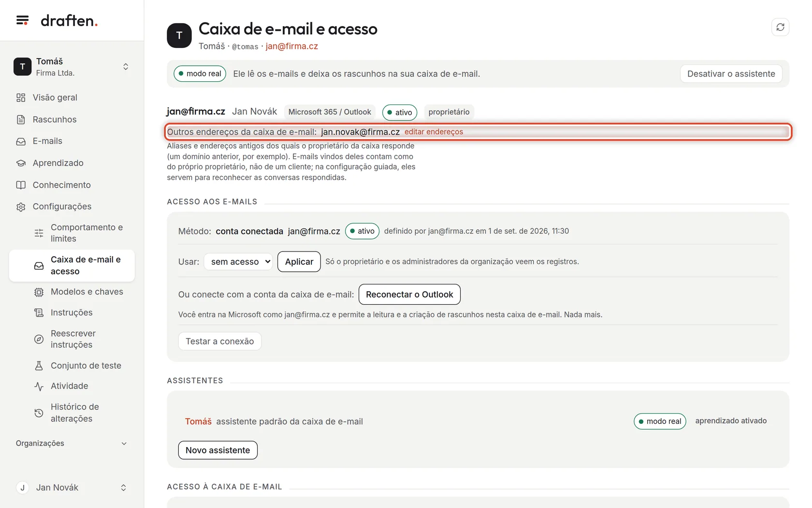812x508 pixels.
Task: Click the ACESSO AOS E-MAILS heading
Action: [x=212, y=202]
